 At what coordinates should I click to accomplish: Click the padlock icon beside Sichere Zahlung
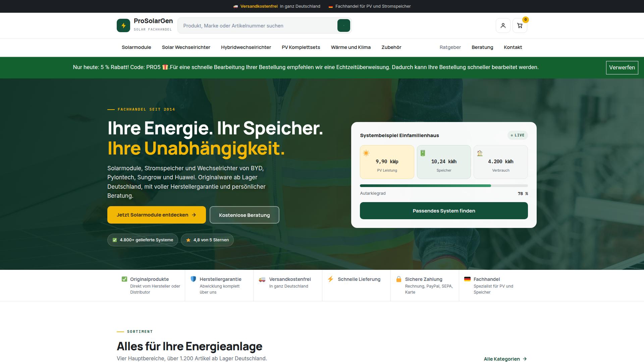pyautogui.click(x=398, y=279)
